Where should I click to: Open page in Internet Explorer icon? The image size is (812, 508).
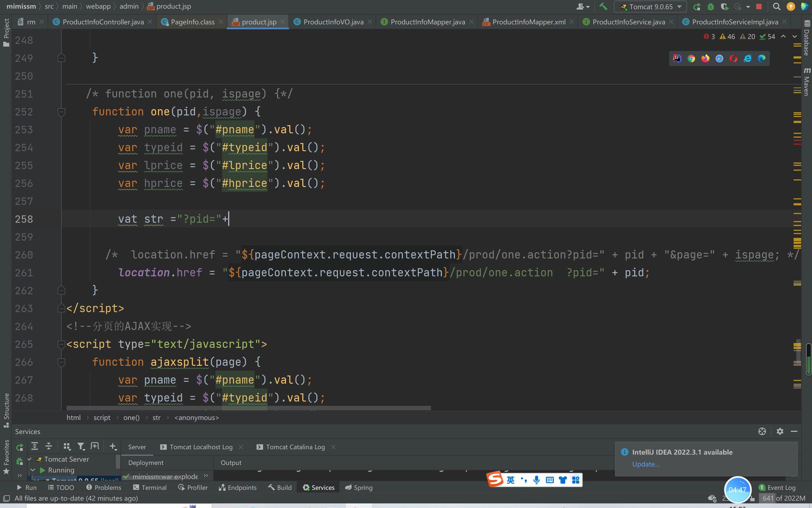(x=748, y=59)
